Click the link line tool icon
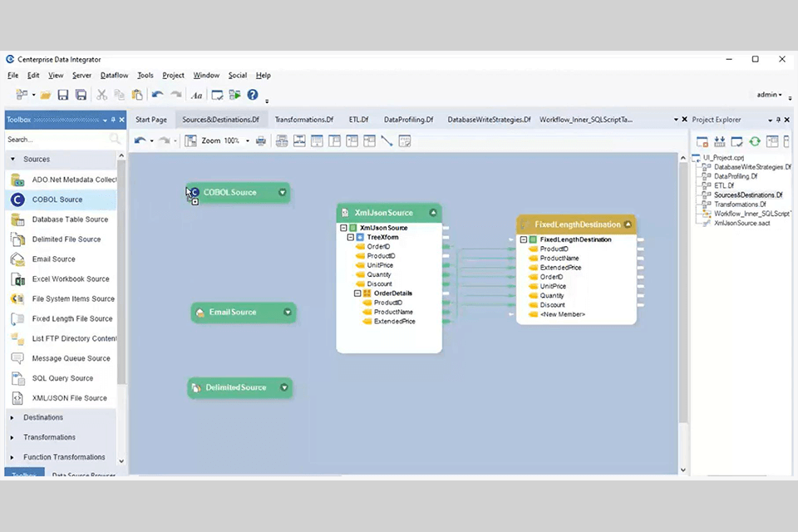Viewport: 798px width, 532px height. pos(387,141)
